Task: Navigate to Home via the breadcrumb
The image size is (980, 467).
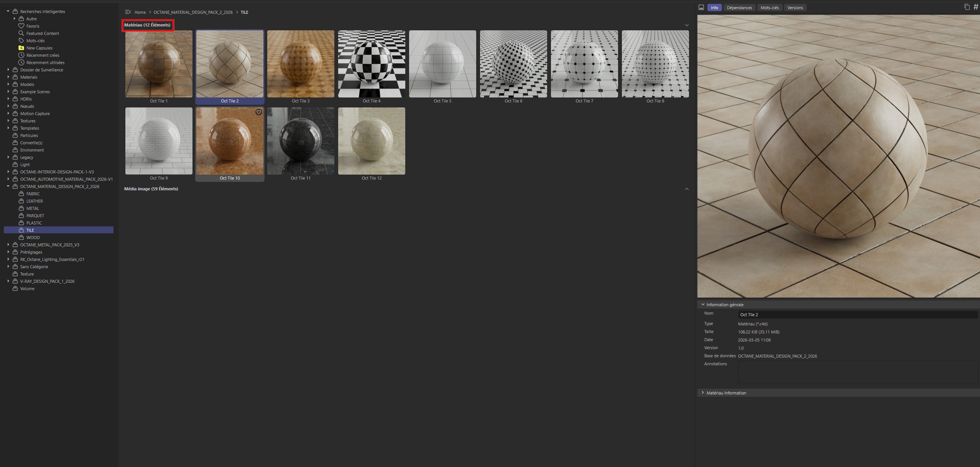Action: (140, 12)
